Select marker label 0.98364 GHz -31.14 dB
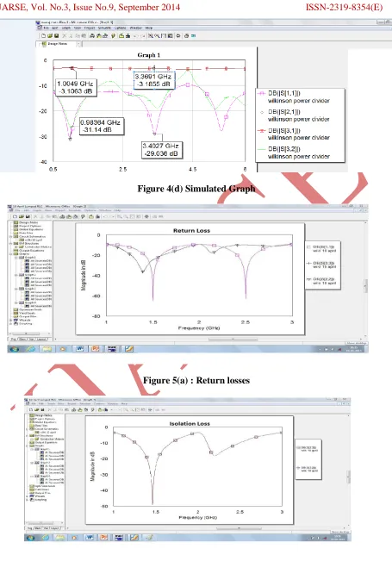Screen dimensions: 392x561 coord(101,127)
